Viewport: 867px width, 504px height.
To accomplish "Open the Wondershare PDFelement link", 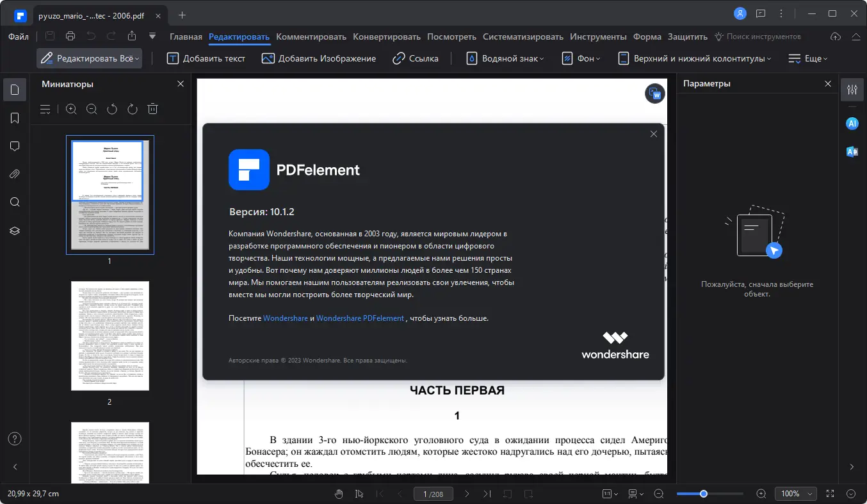I will point(360,318).
